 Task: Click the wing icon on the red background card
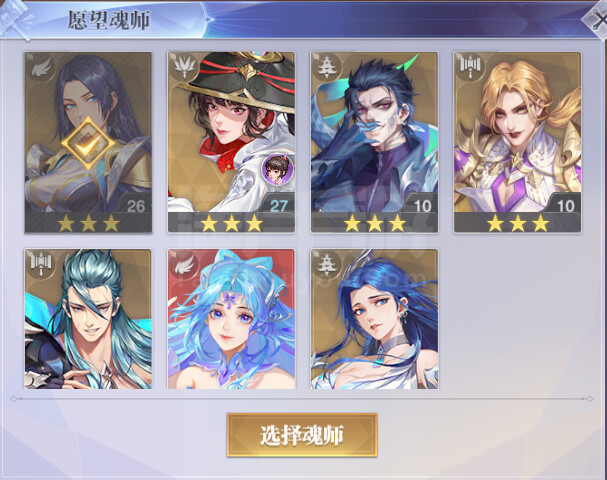[185, 266]
